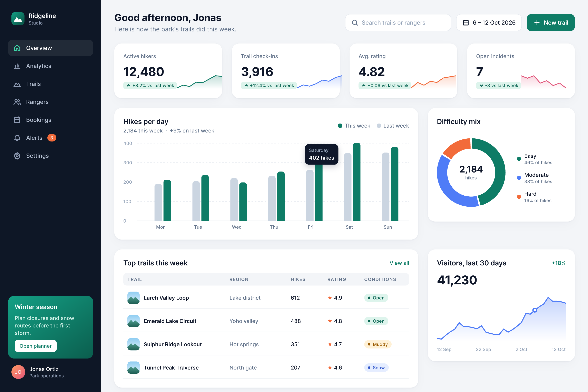The height and width of the screenshot is (392, 588).
Task: Click the calendar icon in date range
Action: pos(466,22)
